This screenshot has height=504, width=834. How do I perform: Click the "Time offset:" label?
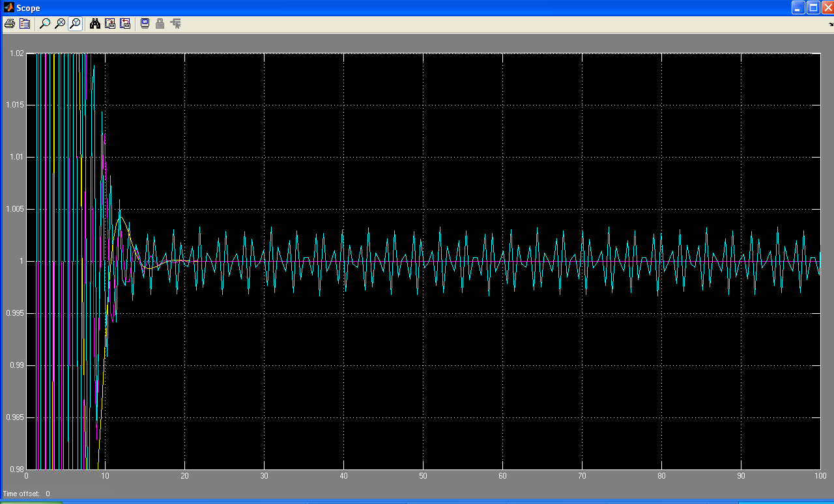(x=21, y=494)
